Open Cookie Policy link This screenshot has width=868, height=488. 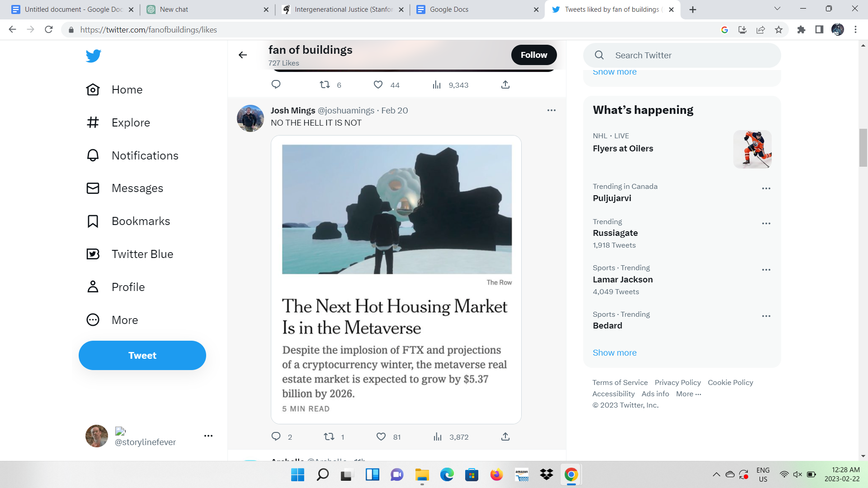click(730, 383)
